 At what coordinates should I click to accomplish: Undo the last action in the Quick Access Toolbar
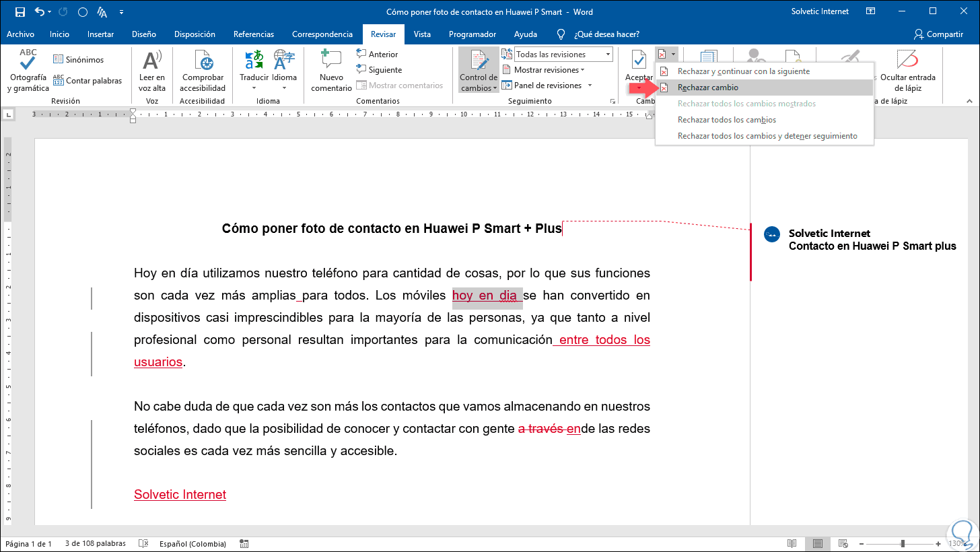coord(39,12)
